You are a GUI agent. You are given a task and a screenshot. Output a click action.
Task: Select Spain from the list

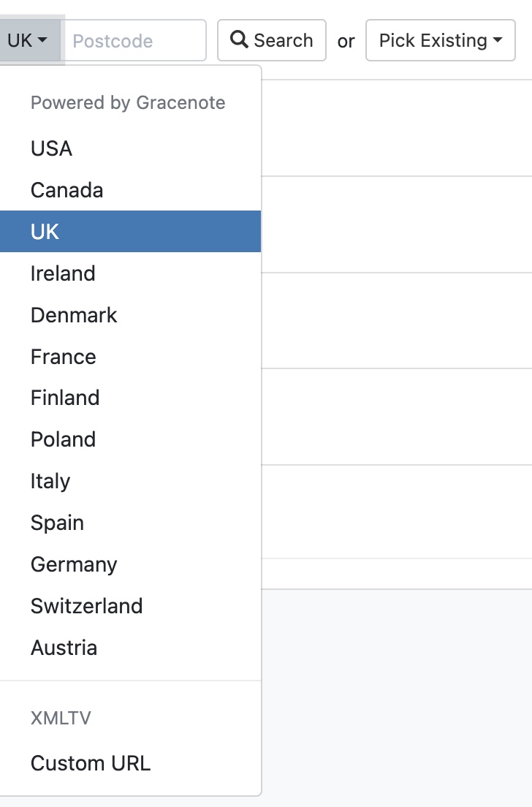pyautogui.click(x=57, y=523)
